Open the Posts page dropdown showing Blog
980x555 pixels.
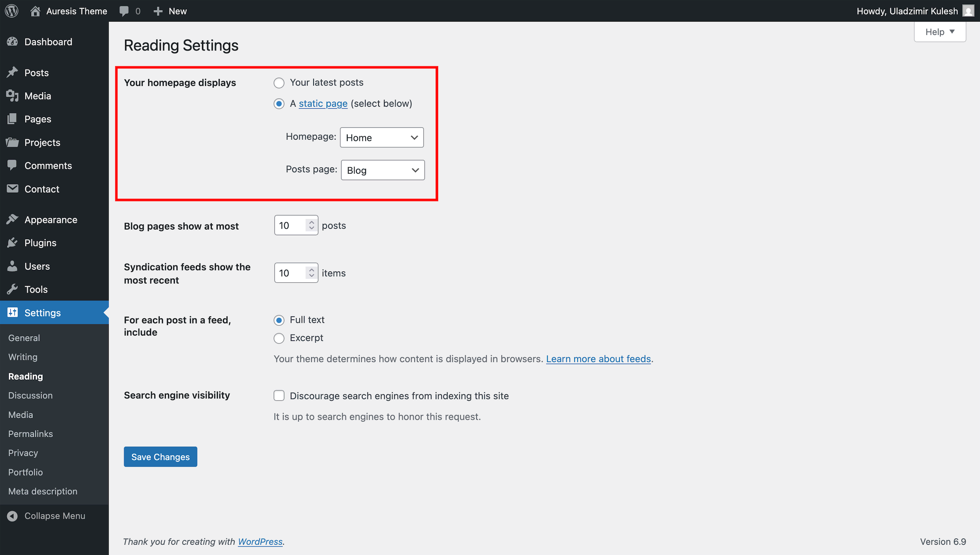[x=382, y=170]
